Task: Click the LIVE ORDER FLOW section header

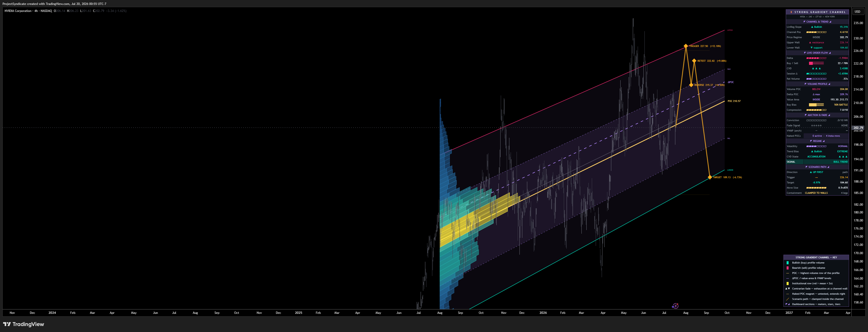Action: [x=817, y=53]
